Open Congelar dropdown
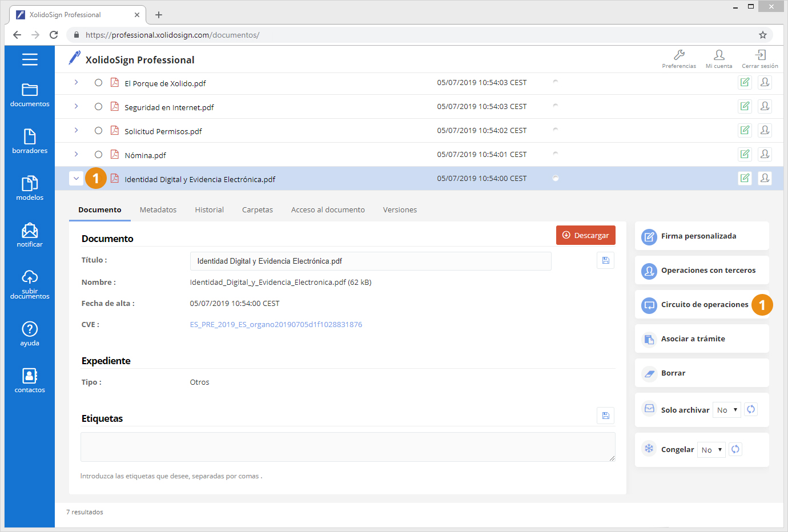This screenshot has width=788, height=532. (x=711, y=450)
